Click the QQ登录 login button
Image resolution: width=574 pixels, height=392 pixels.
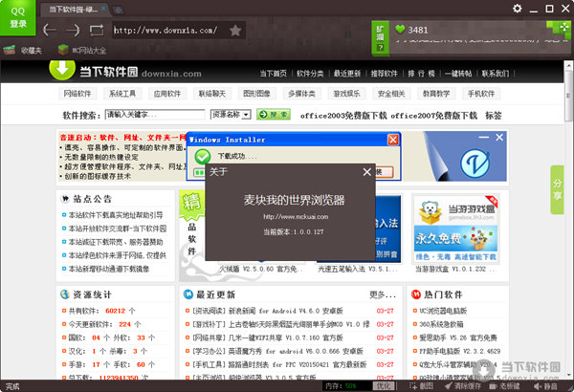(x=18, y=17)
